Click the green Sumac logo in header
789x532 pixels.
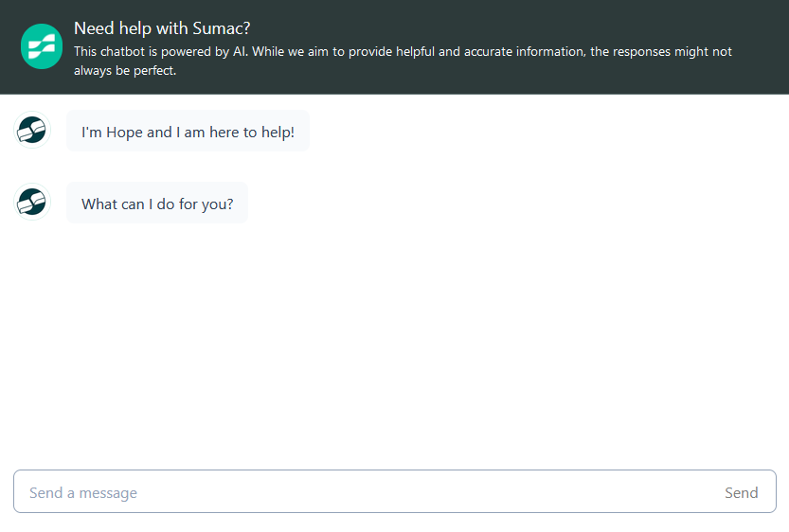[42, 46]
